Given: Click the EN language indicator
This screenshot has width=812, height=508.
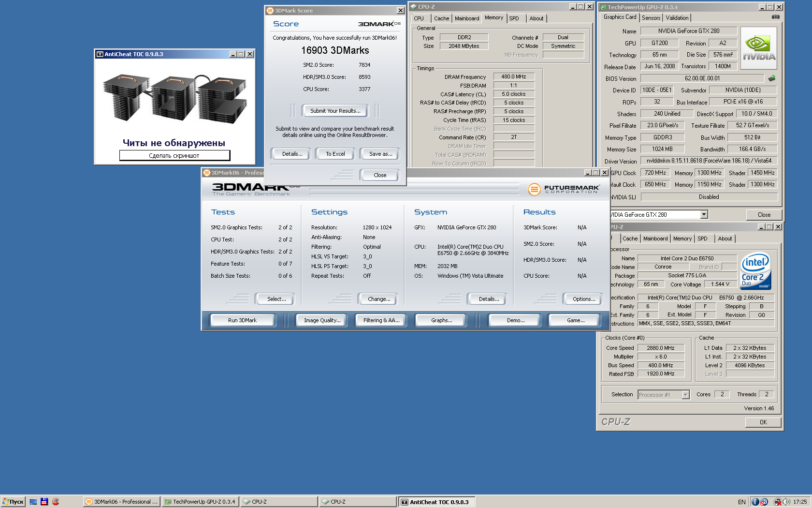Looking at the screenshot, I should coord(741,502).
